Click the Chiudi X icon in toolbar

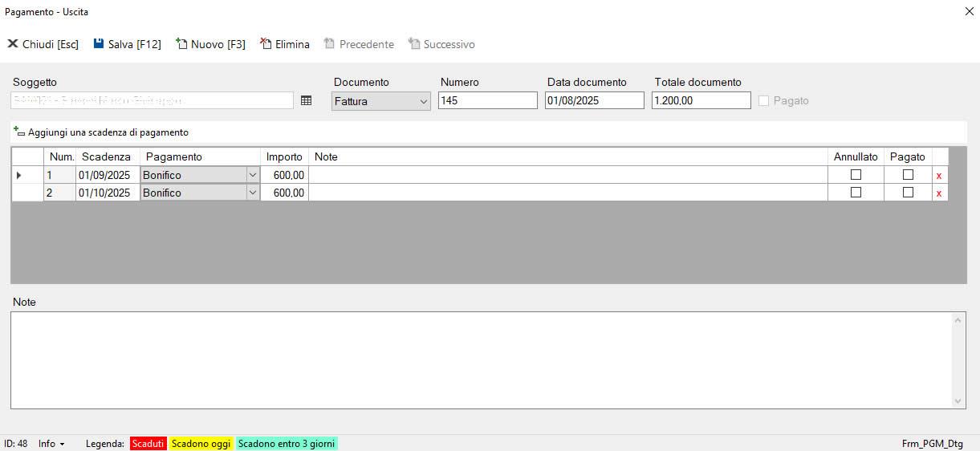click(13, 44)
